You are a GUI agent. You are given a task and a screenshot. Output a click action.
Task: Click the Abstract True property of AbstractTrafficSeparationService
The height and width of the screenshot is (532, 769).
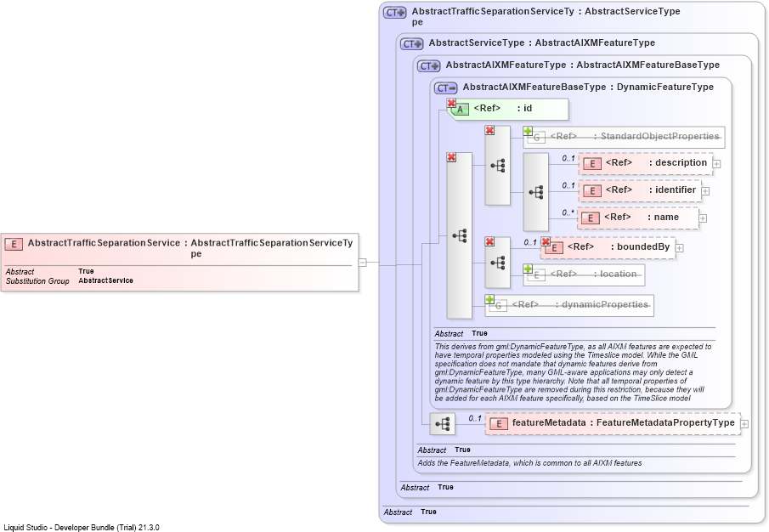click(x=49, y=271)
